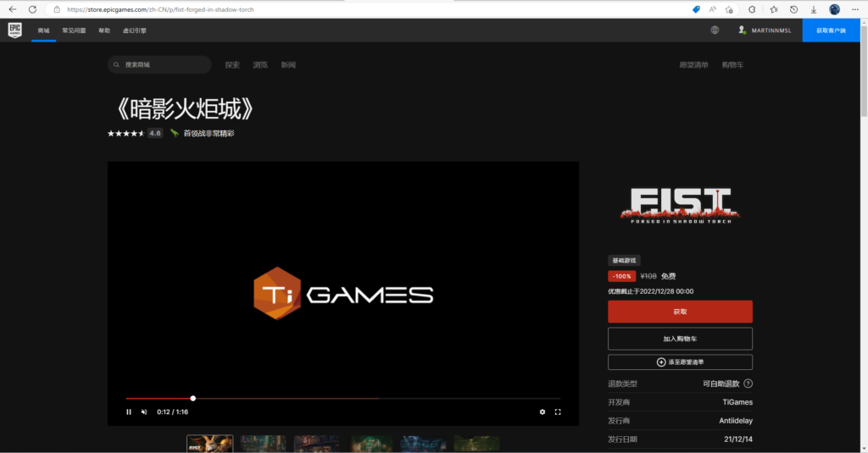View site info via the lock icon
The image size is (868, 453).
tap(57, 9)
